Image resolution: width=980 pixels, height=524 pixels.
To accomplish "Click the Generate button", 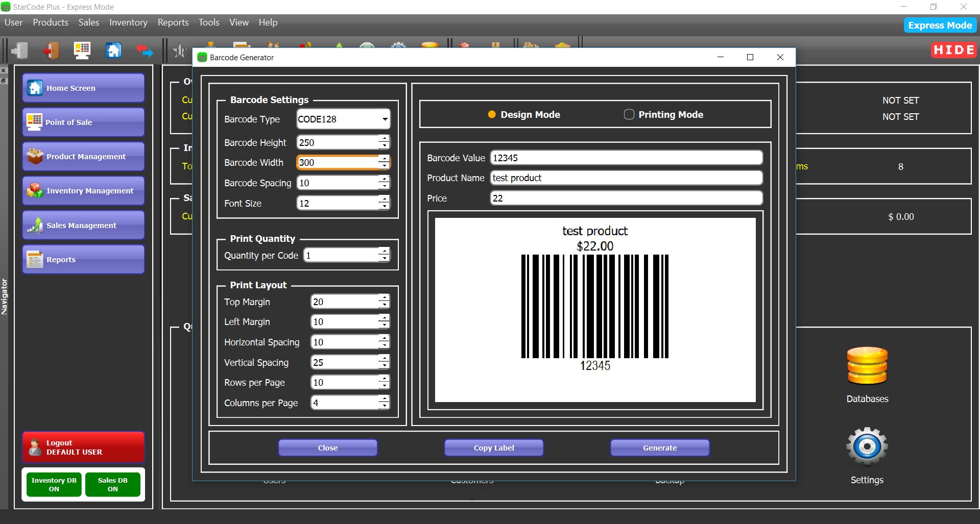I will pos(659,447).
